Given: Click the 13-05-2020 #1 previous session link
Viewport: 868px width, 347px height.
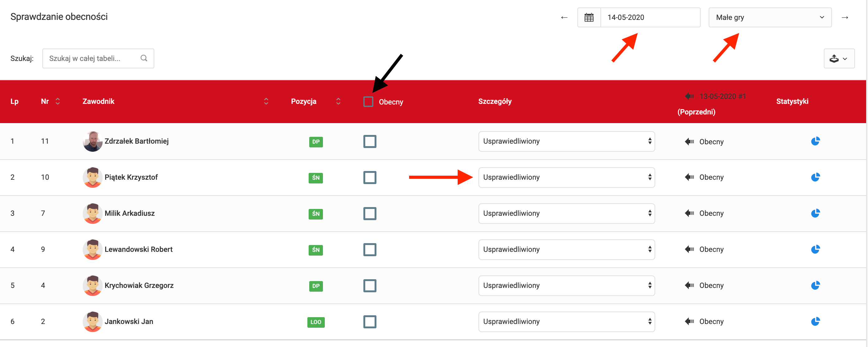Looking at the screenshot, I should click(722, 97).
